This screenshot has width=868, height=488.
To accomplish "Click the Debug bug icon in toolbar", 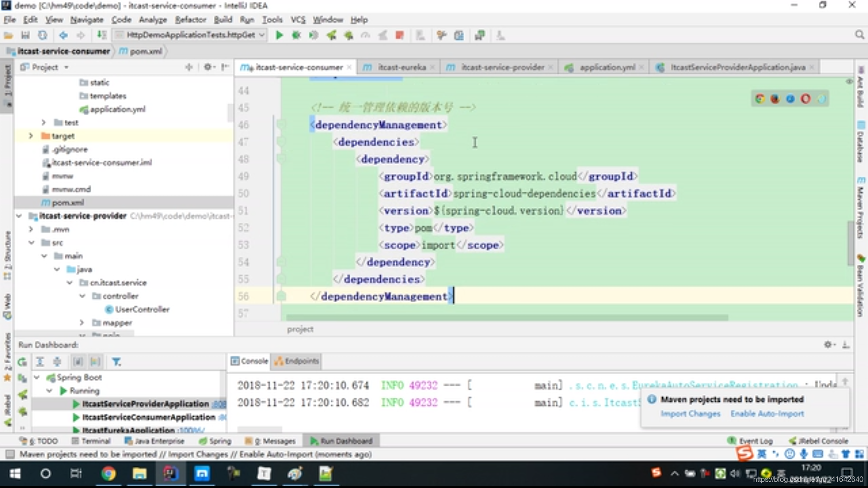I will pyautogui.click(x=296, y=35).
